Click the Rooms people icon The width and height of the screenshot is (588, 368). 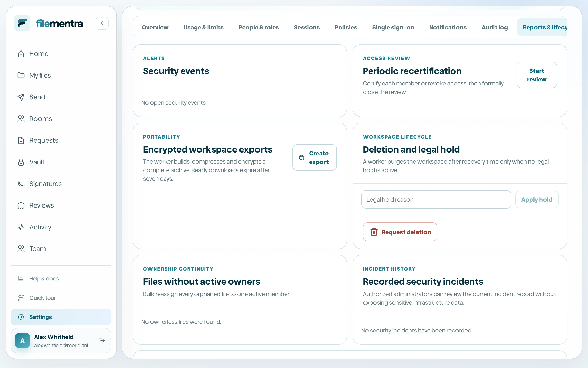pos(21,119)
